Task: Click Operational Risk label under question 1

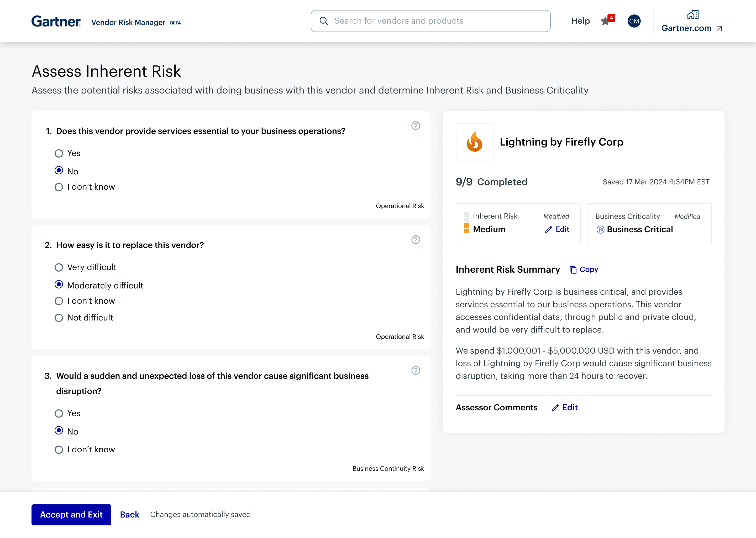Action: [400, 206]
